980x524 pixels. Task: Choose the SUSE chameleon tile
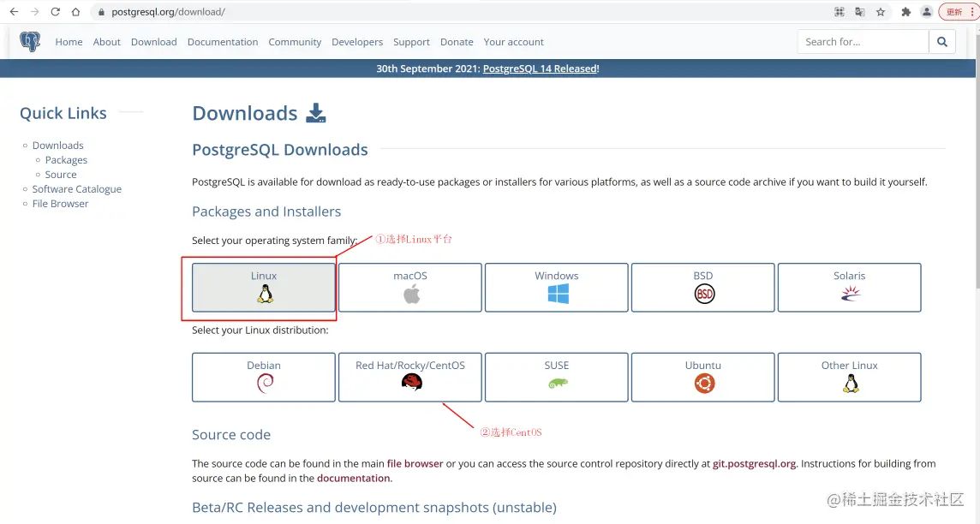pos(556,378)
